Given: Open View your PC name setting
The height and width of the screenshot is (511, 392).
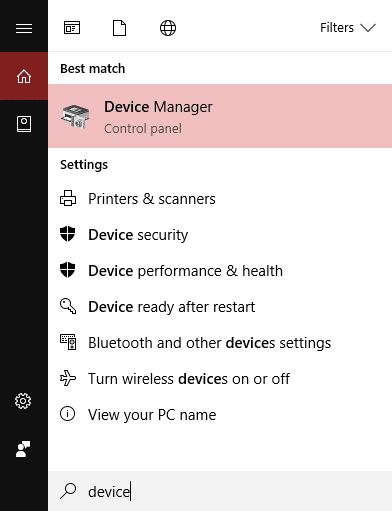Looking at the screenshot, I should [x=220, y=415].
